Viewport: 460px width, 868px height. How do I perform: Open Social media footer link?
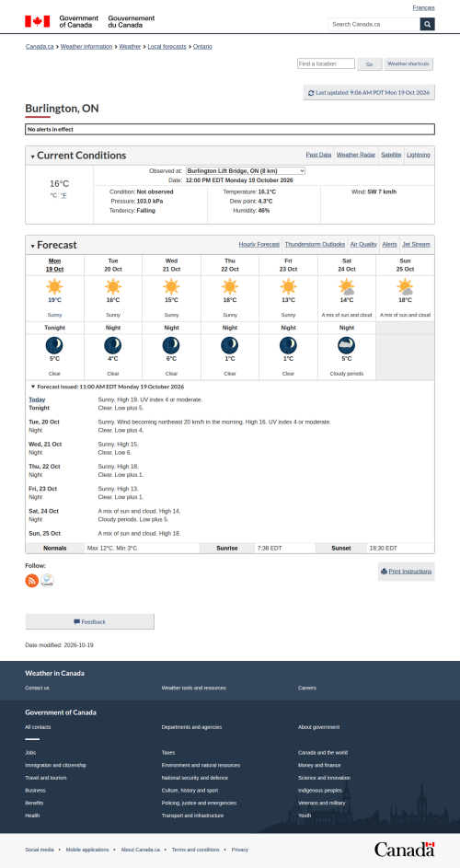(x=40, y=850)
